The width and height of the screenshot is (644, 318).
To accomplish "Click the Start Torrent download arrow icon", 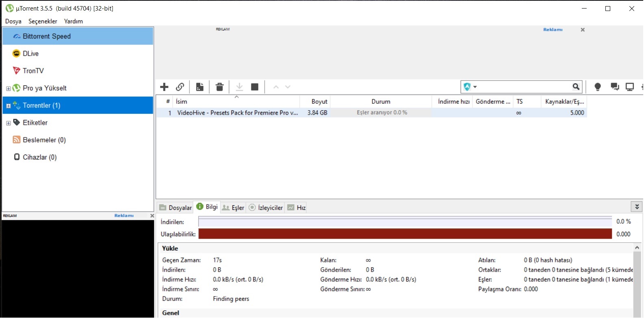I will pos(239,87).
